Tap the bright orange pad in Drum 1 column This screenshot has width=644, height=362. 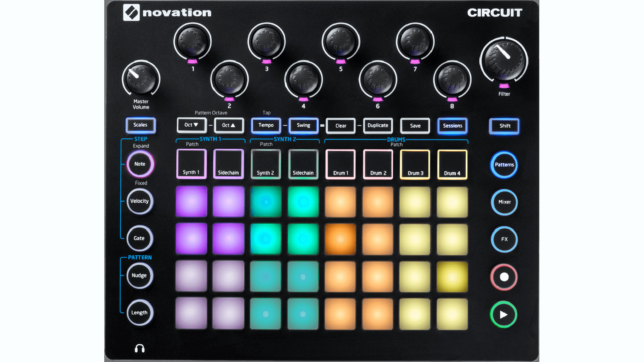341,239
